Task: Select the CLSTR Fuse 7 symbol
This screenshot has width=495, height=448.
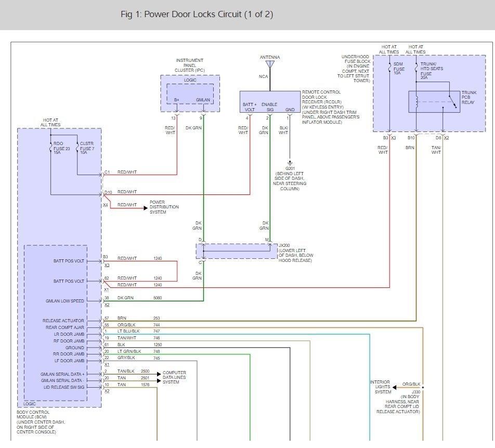Action: coord(77,147)
